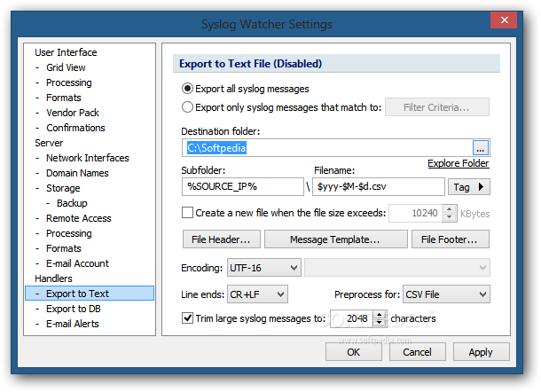The height and width of the screenshot is (392, 541).
Task: Expand the Line ends CR+LF dropdown
Action: [257, 294]
